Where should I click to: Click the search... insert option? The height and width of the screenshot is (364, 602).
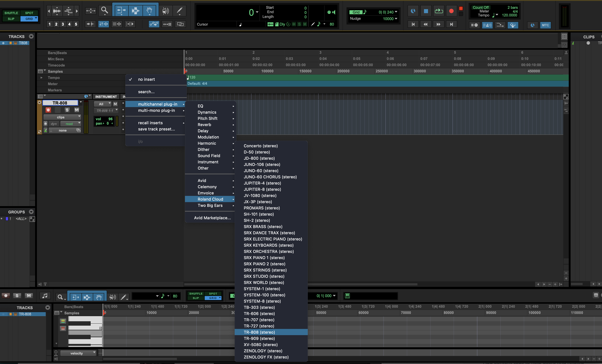tap(146, 92)
